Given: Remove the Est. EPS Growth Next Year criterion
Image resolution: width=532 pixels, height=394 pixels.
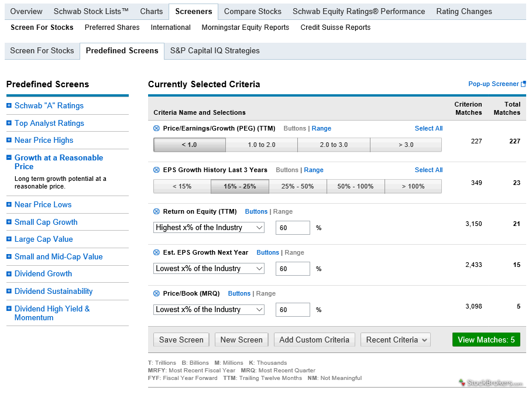Looking at the screenshot, I should click(156, 253).
